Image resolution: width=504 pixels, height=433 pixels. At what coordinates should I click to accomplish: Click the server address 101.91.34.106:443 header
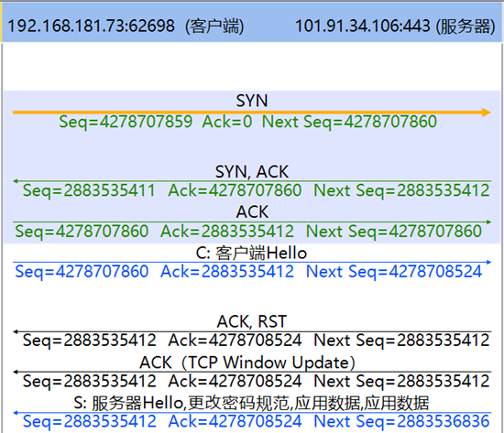click(x=363, y=26)
